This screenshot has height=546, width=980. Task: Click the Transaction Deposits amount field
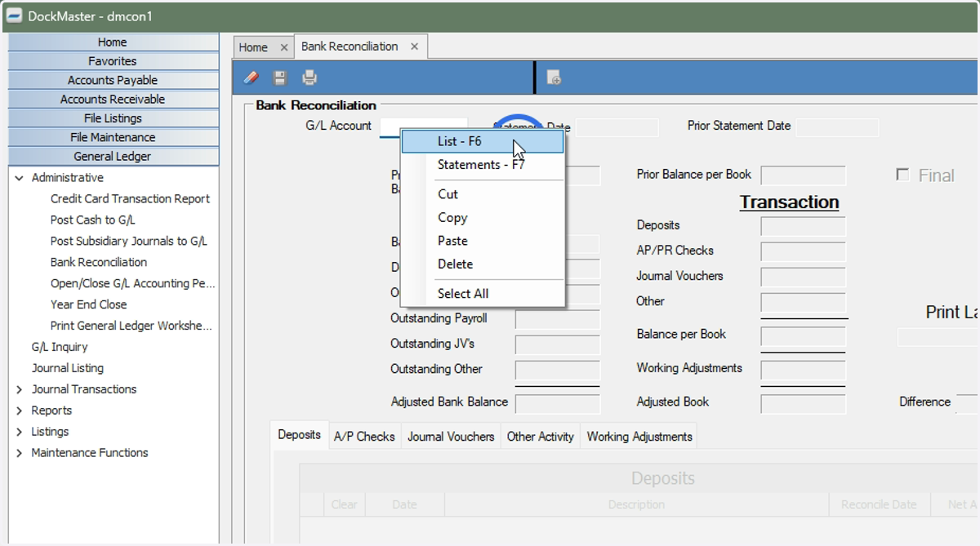click(803, 226)
